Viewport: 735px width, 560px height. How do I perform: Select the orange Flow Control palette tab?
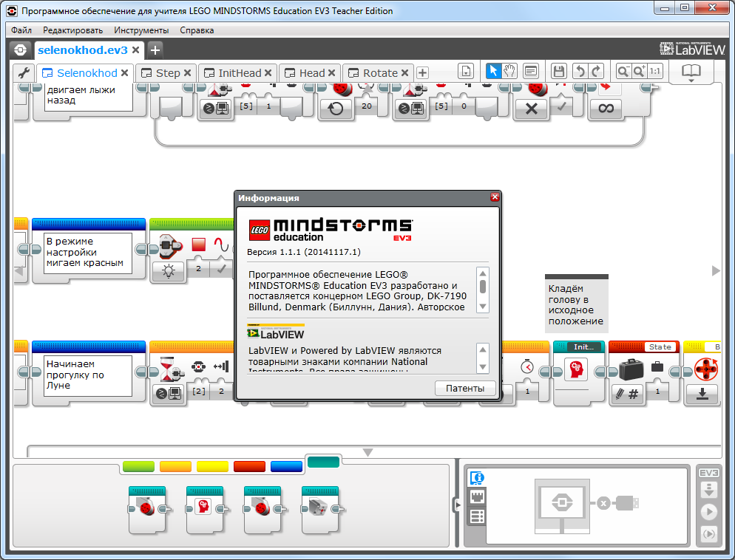[175, 466]
